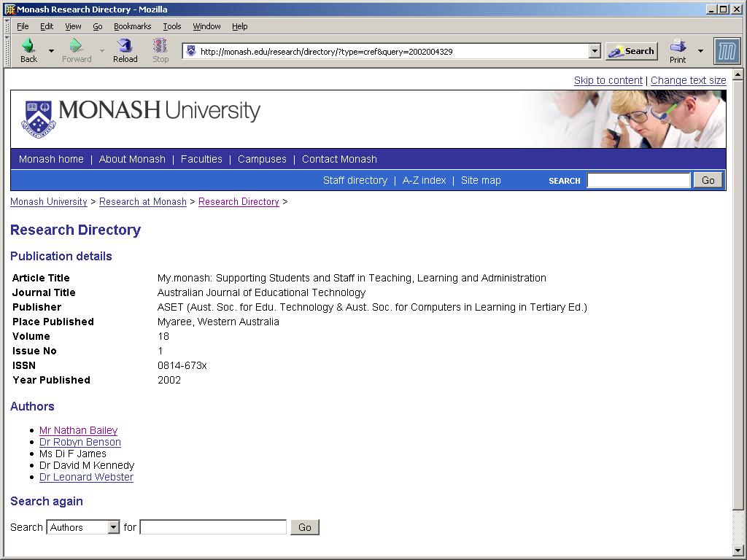Click the Year Published value 2002
This screenshot has width=747, height=560.
[x=169, y=381]
